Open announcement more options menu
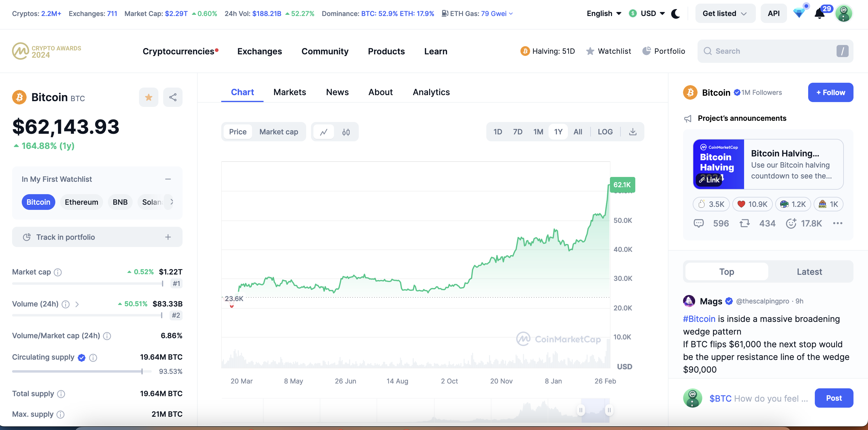868x430 pixels. click(x=837, y=223)
